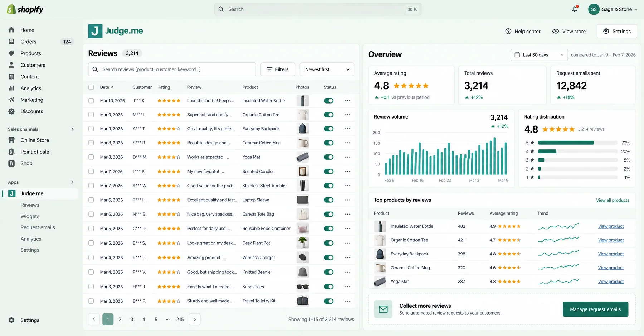Click the 3 star rating distribution bar
This screenshot has width=644, height=336.
click(578, 160)
